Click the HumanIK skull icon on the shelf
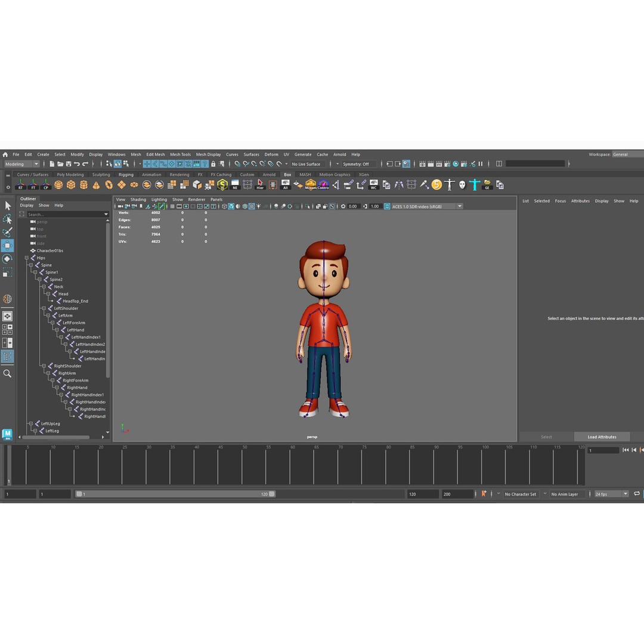The height and width of the screenshot is (644, 644). coord(462,185)
